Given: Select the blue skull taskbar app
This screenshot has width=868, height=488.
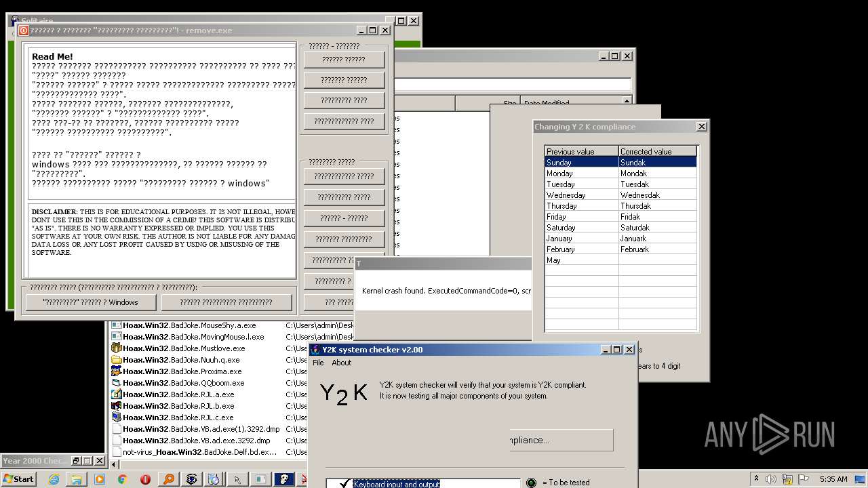Looking at the screenshot, I should coord(284,479).
